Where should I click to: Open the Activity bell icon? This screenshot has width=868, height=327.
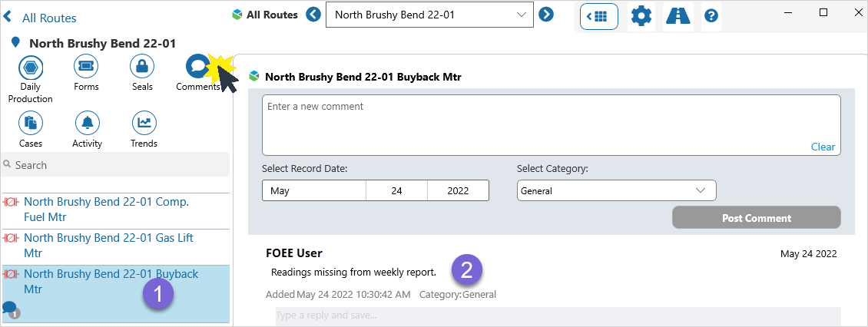point(87,123)
